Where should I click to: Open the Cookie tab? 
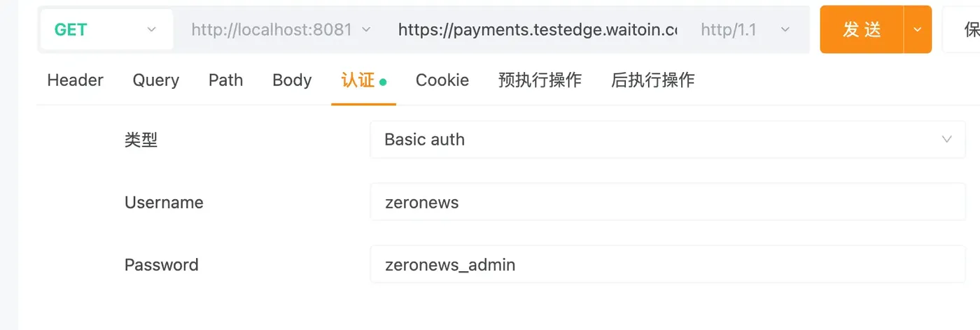pos(442,80)
